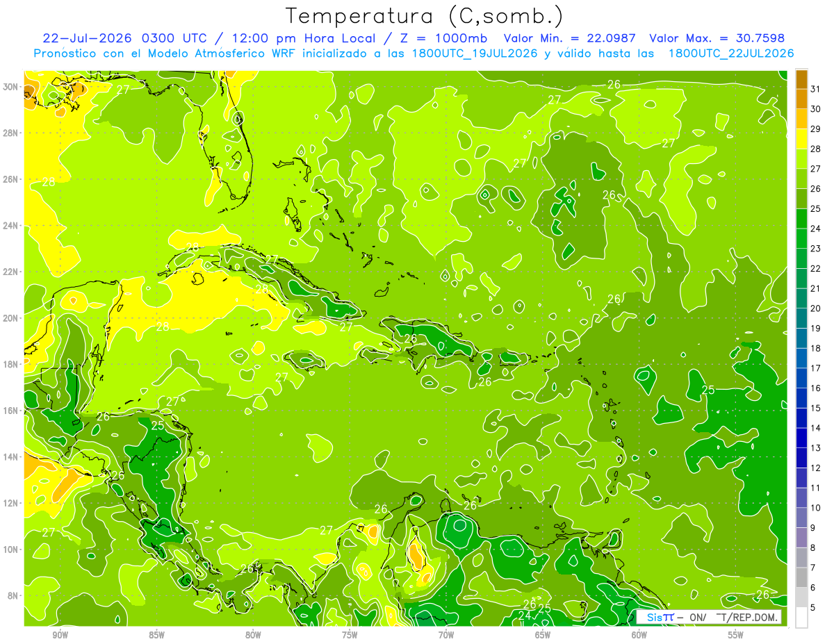Click the "Temperatura (C,somb.)" chart title
This screenshot has width=834, height=644.
coord(425,17)
